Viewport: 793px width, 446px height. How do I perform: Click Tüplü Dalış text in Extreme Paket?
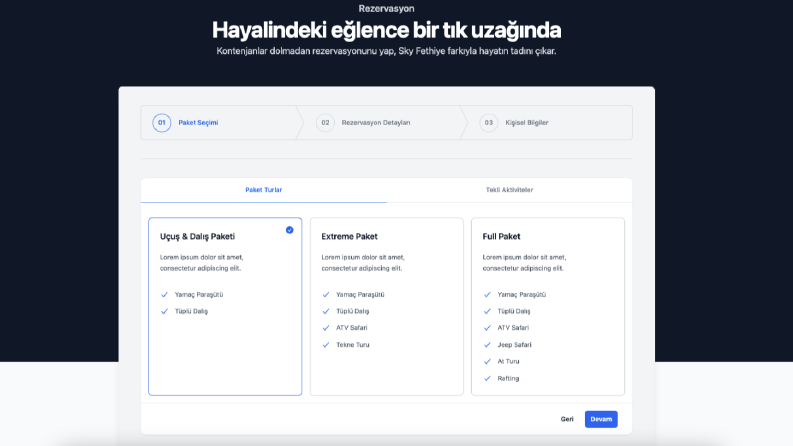(x=353, y=311)
